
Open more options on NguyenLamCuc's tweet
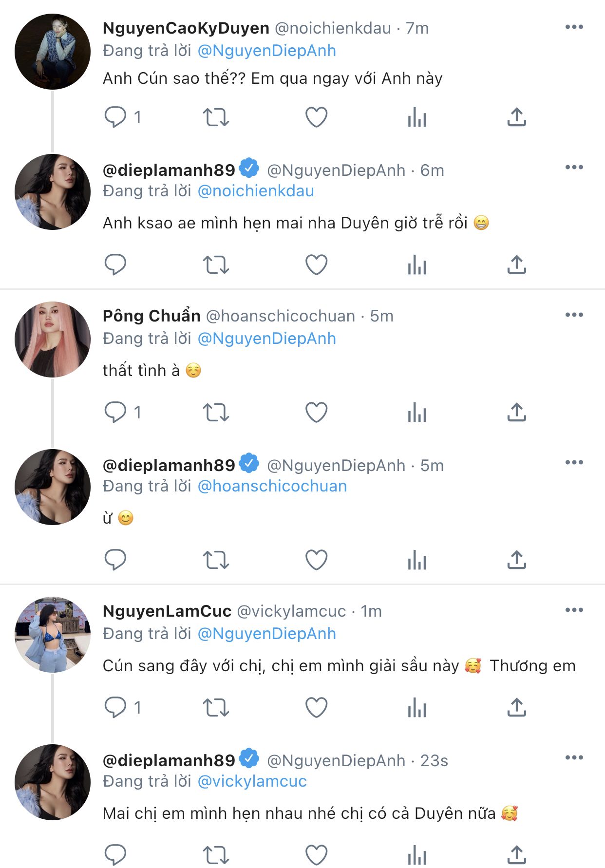(574, 610)
